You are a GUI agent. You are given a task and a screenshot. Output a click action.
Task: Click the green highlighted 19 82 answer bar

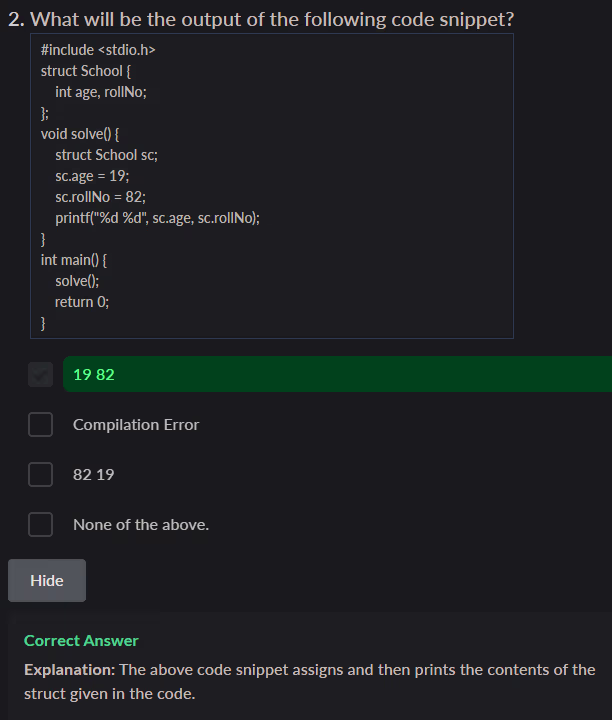(336, 375)
